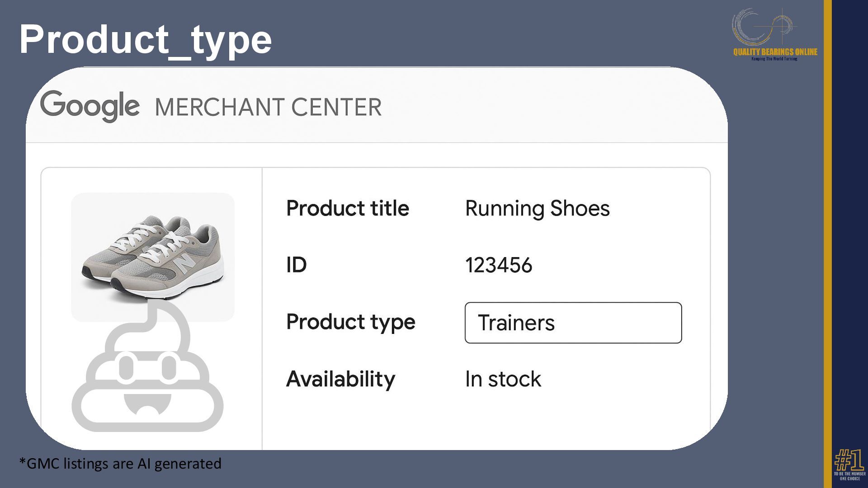
Task: Click the Running Shoes title value
Action: click(x=537, y=208)
